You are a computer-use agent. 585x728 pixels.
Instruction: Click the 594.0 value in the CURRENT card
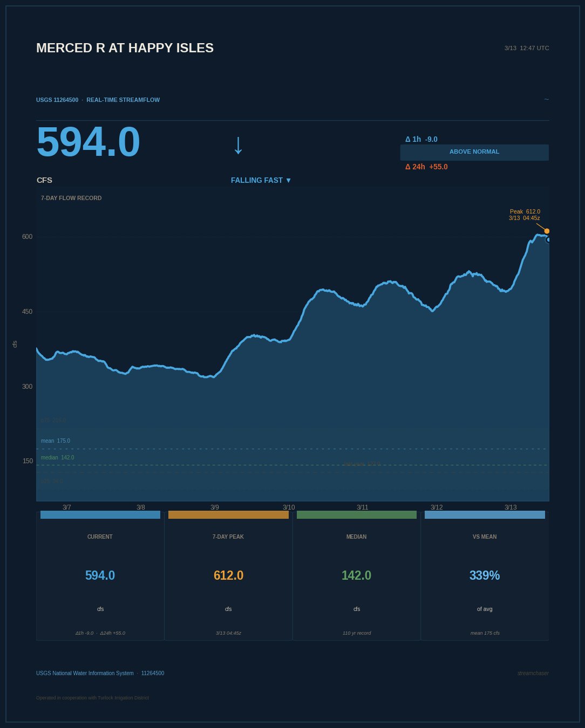(x=100, y=575)
